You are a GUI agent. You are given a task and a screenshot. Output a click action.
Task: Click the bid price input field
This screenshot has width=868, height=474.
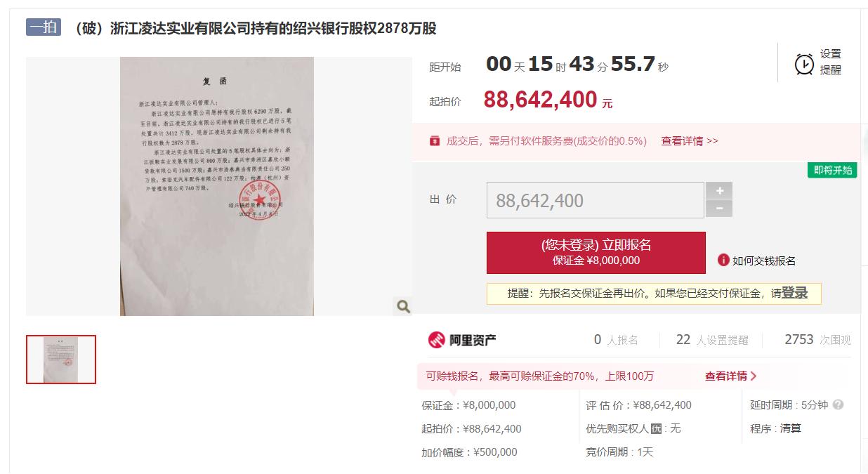pos(596,200)
